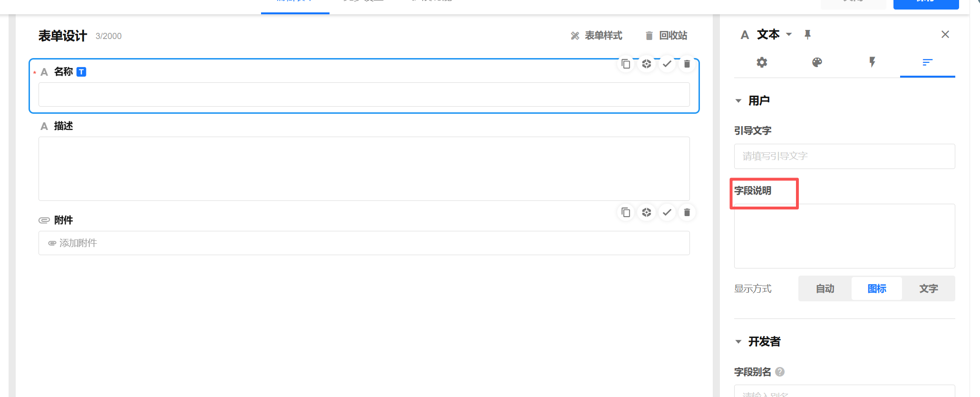Viewport: 980px width, 397px height.
Task: Open 表单样式 settings
Action: (596, 36)
